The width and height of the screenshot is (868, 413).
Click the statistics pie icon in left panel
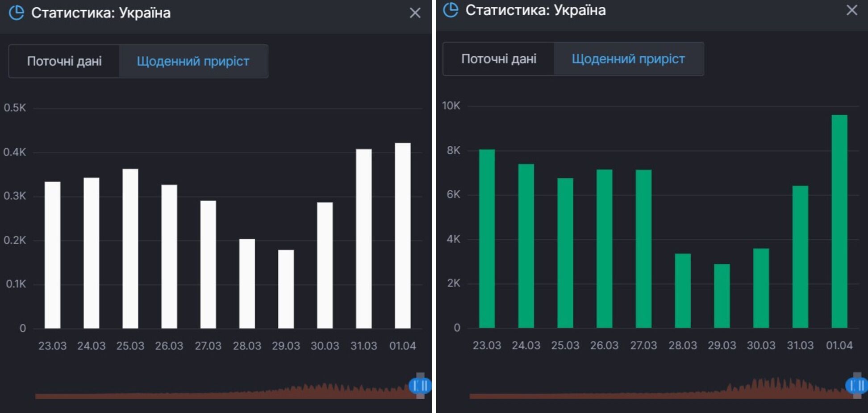pyautogui.click(x=17, y=13)
